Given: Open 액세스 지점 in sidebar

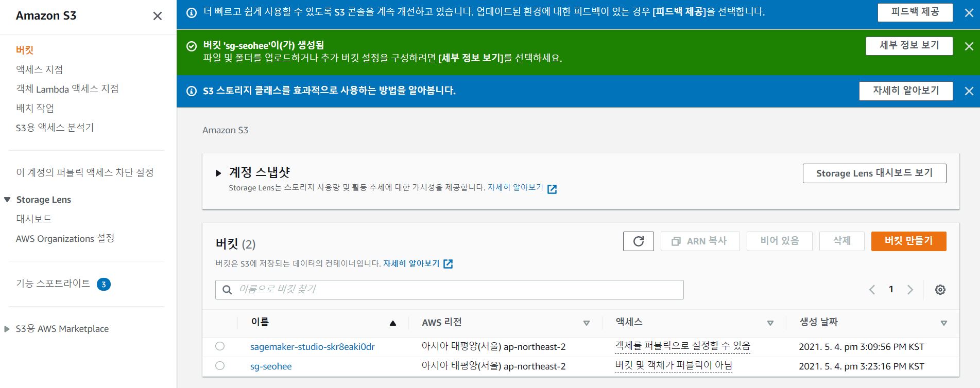Looking at the screenshot, I should [x=39, y=69].
